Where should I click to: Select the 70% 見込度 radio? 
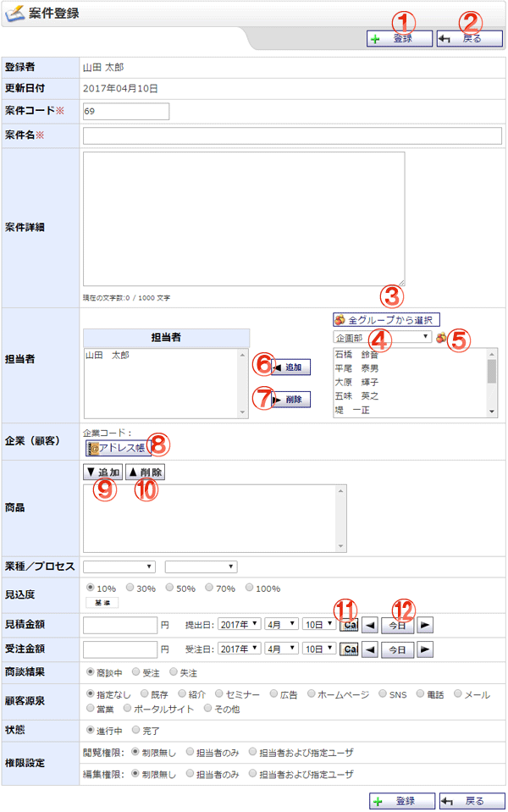(x=209, y=588)
